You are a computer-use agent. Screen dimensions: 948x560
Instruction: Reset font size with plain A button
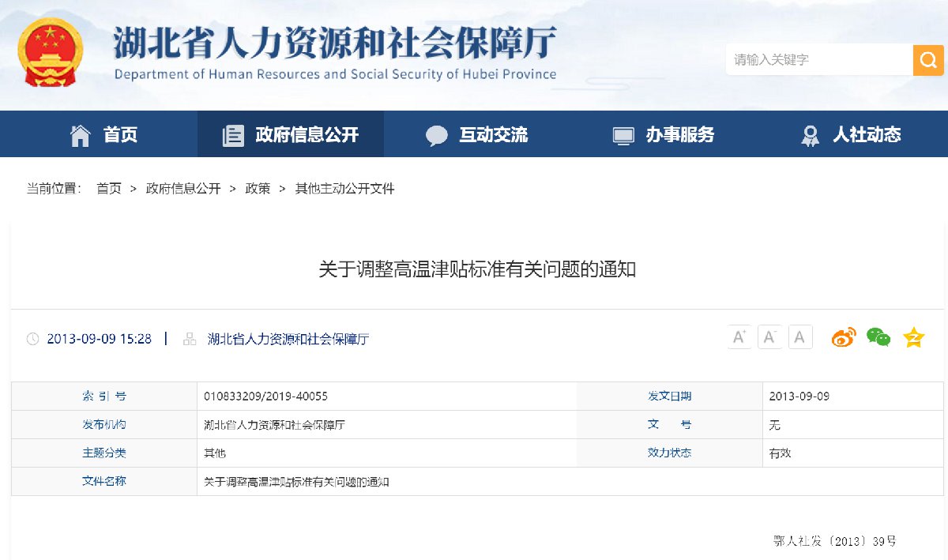(x=799, y=337)
